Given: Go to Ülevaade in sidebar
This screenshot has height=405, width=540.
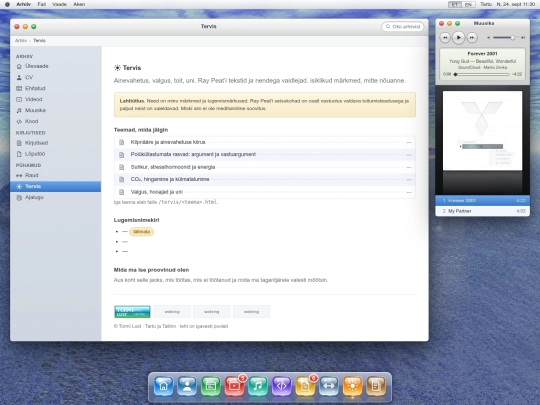Looking at the screenshot, I should (x=55, y=66).
